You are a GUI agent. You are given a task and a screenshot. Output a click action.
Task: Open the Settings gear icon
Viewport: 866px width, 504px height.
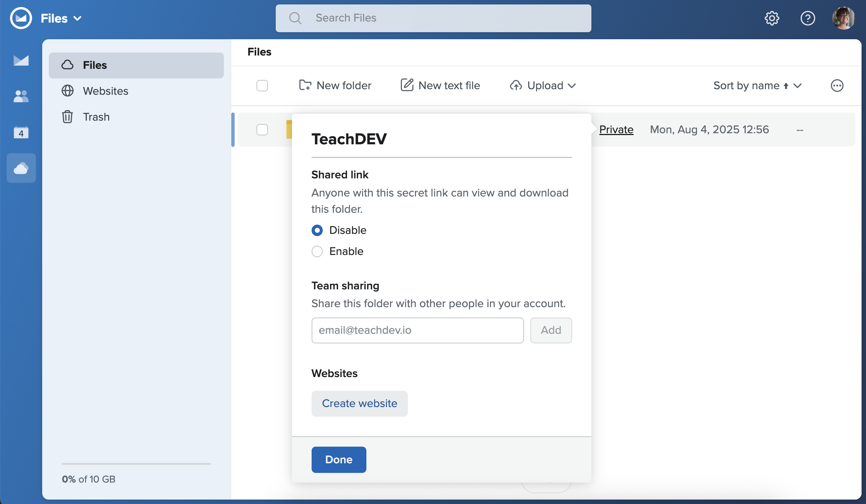(x=772, y=18)
